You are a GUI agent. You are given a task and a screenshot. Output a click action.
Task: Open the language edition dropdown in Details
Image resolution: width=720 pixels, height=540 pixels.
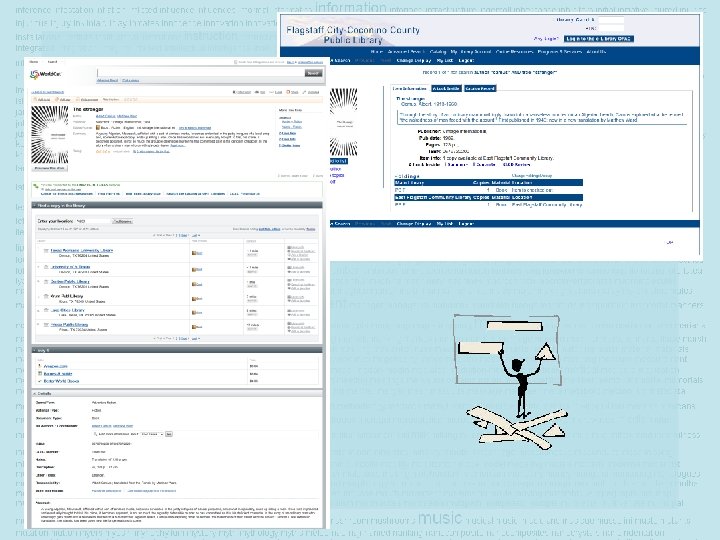[x=151, y=434]
